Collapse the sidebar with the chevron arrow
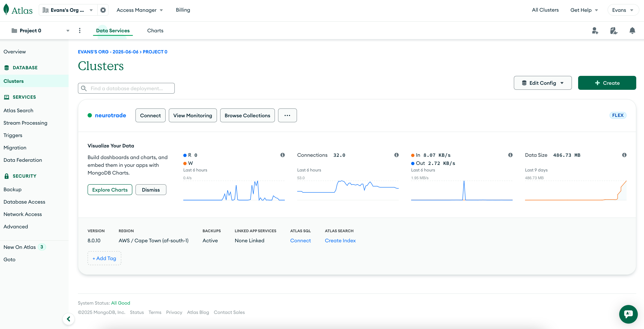Image resolution: width=644 pixels, height=329 pixels. 69,319
